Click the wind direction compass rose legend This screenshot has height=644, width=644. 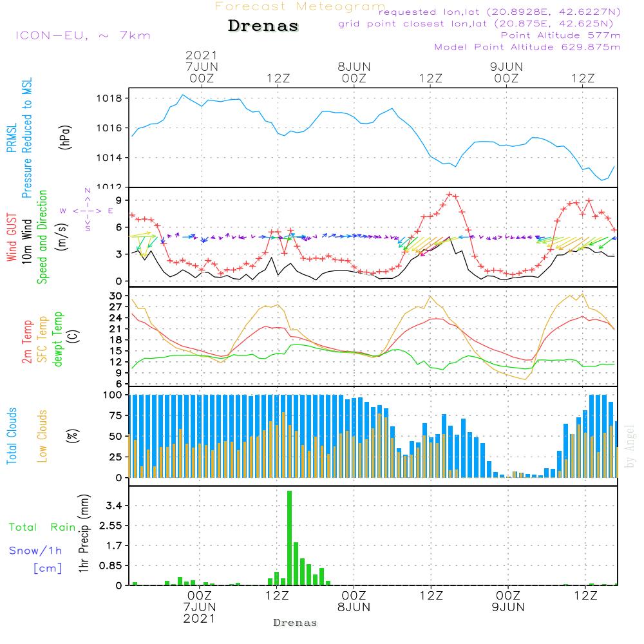click(x=87, y=211)
